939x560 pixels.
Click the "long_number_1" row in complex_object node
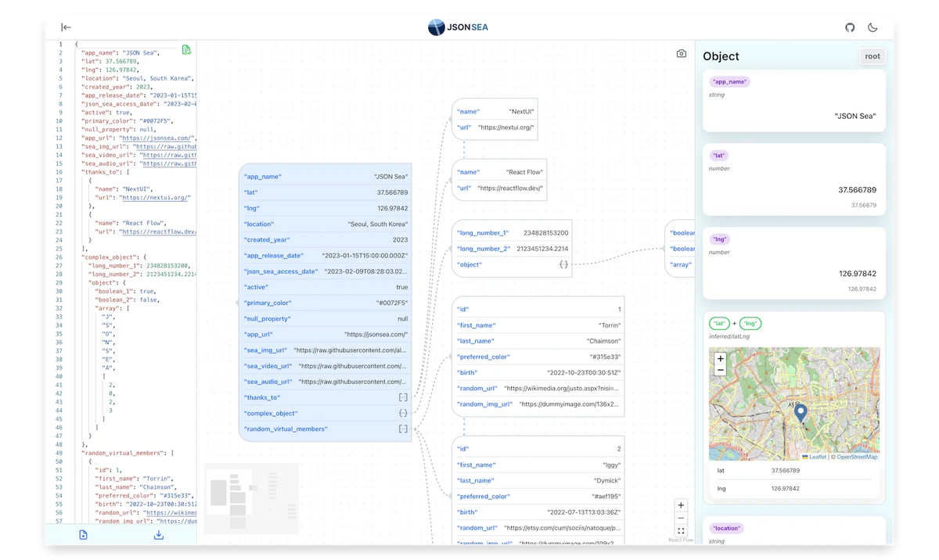pos(513,233)
